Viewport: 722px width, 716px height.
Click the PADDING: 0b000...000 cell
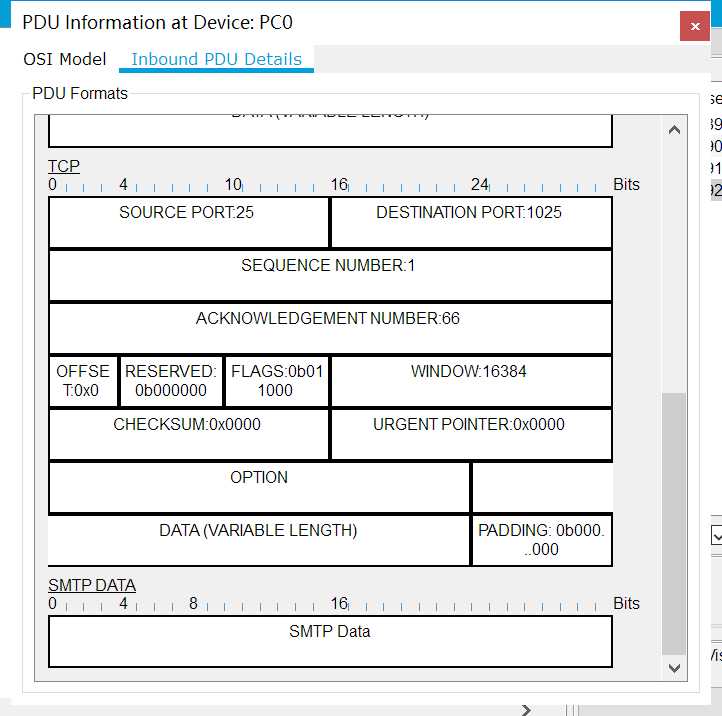[x=542, y=540]
